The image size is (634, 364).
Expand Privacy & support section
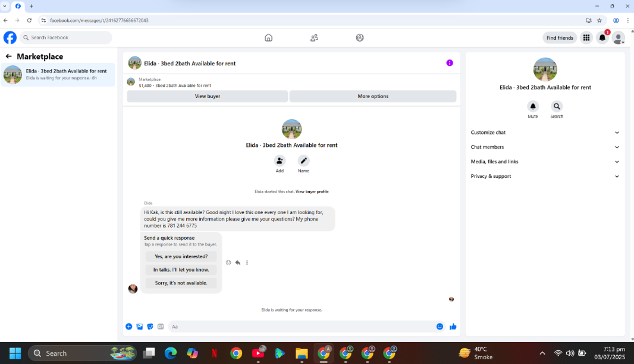pyautogui.click(x=545, y=176)
